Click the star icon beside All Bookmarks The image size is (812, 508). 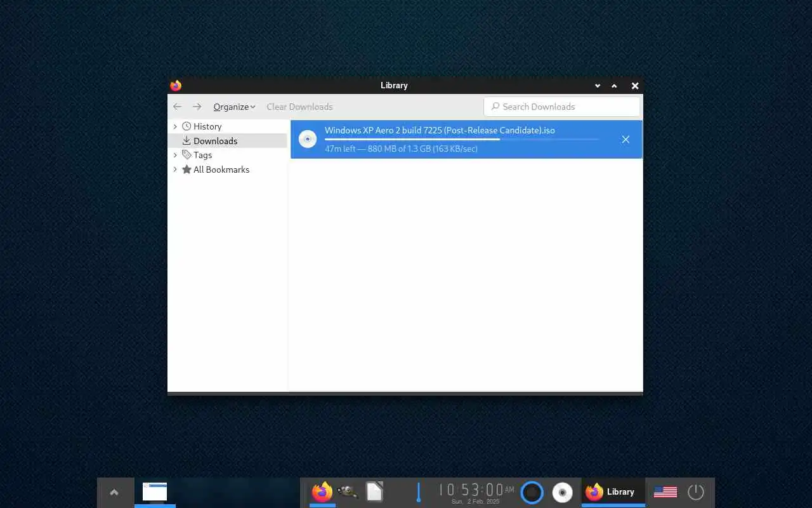click(187, 170)
